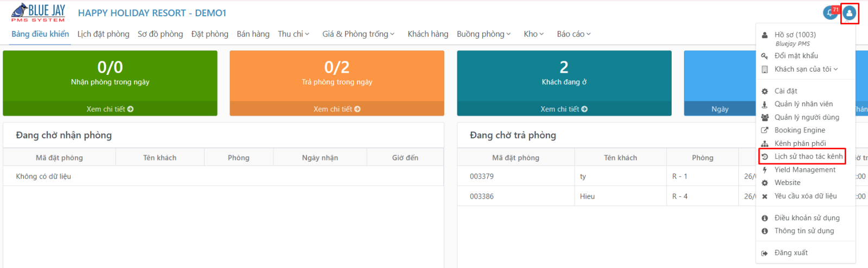Click profile icon beside Hồ sơ (1003)
Viewport: 868px width, 268px height.
(764, 35)
